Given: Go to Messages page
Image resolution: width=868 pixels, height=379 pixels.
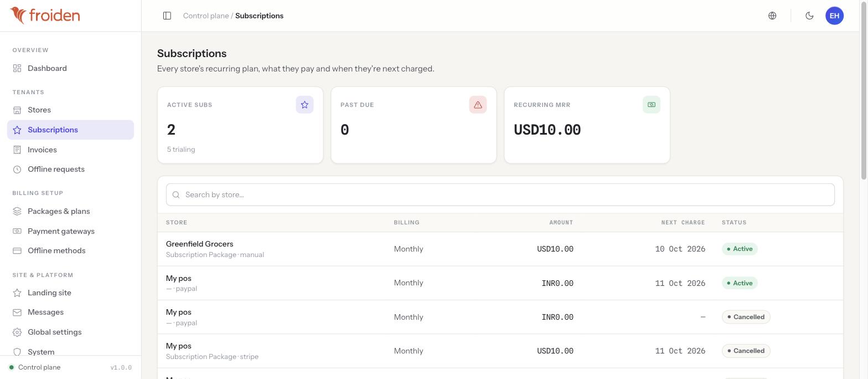Looking at the screenshot, I should coord(70,313).
